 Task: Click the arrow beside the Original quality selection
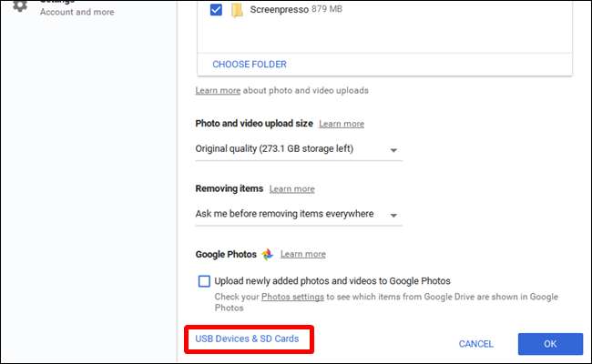393,149
